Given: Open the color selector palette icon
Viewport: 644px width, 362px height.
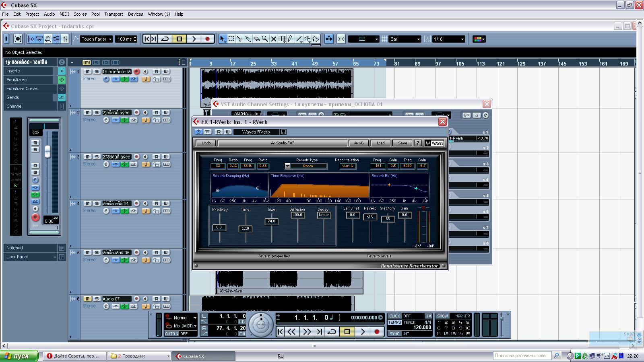Looking at the screenshot, I should (x=479, y=39).
